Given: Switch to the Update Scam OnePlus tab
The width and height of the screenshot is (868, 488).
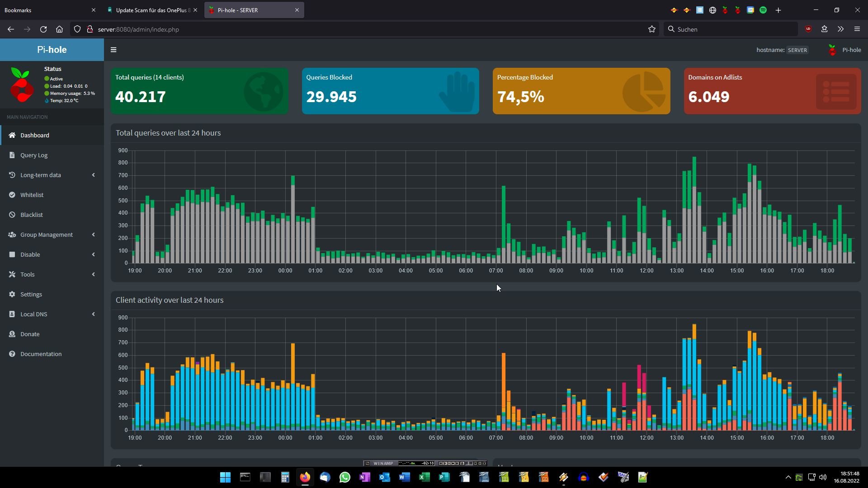Looking at the screenshot, I should tap(153, 10).
